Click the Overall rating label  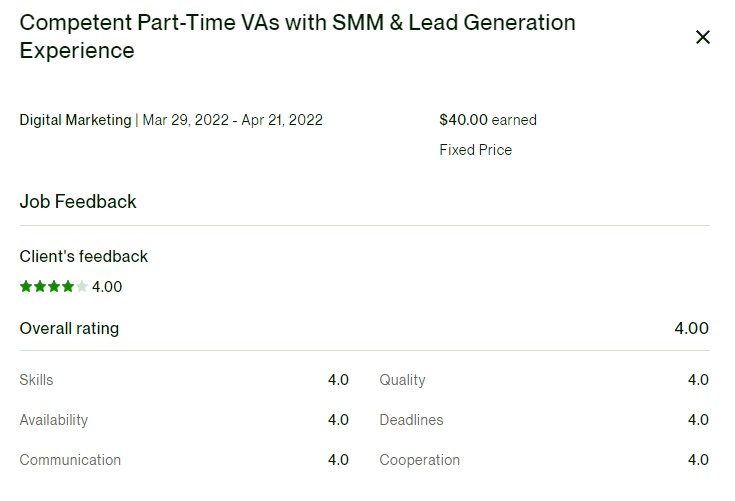(x=69, y=328)
